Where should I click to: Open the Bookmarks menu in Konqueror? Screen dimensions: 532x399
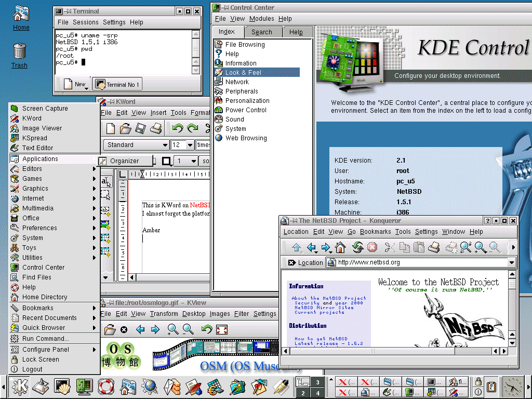point(375,232)
